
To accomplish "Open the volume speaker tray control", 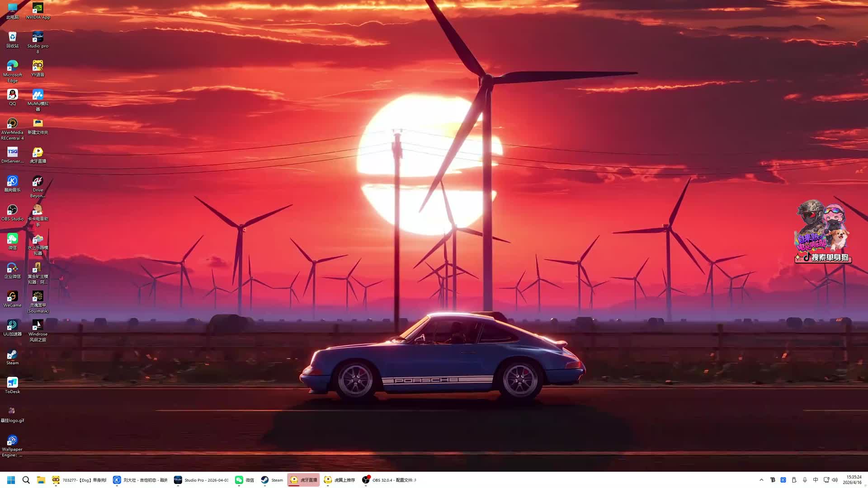I will [835, 480].
